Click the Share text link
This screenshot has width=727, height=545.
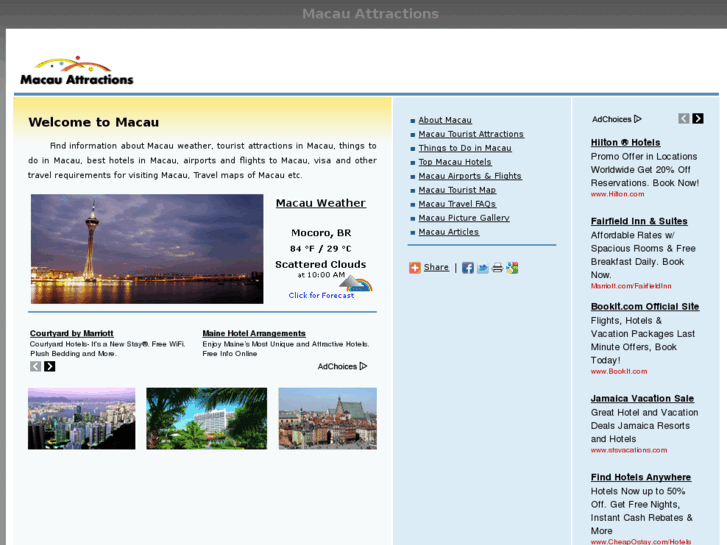(436, 267)
